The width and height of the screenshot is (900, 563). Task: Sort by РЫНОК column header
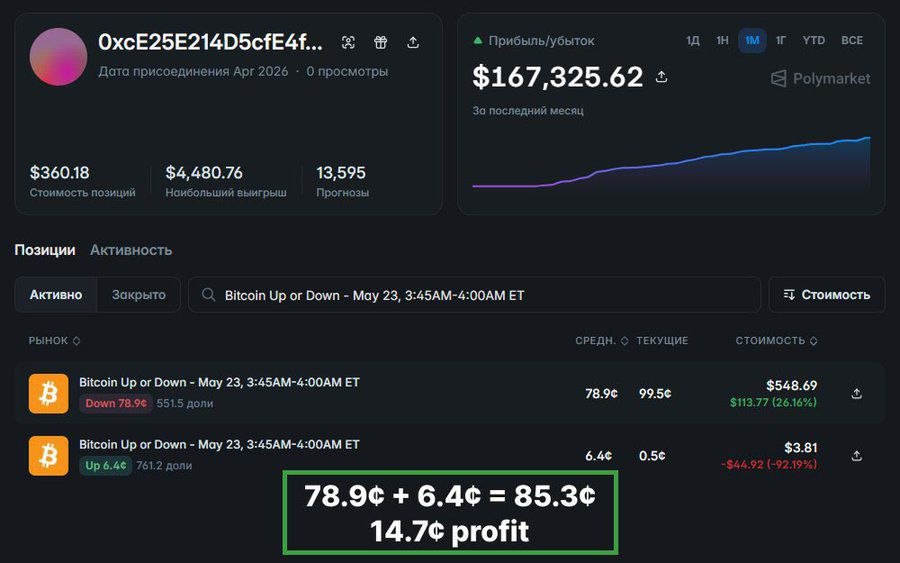(x=54, y=341)
